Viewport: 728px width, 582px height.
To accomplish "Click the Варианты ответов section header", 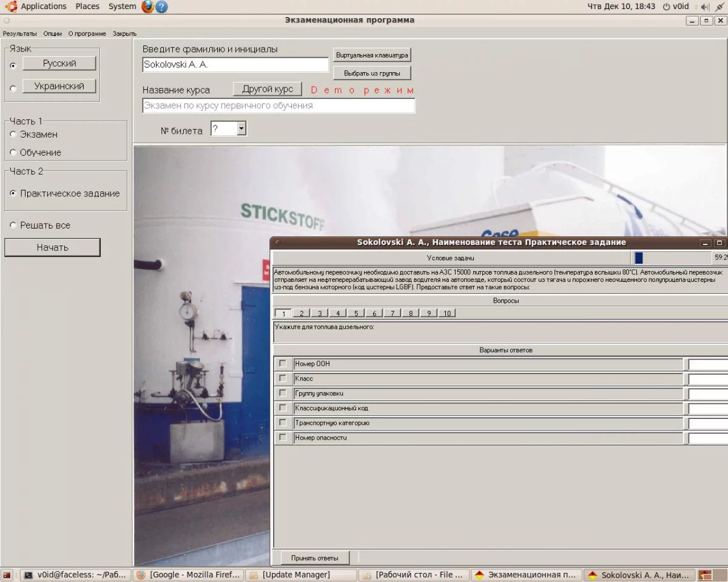I will click(505, 350).
